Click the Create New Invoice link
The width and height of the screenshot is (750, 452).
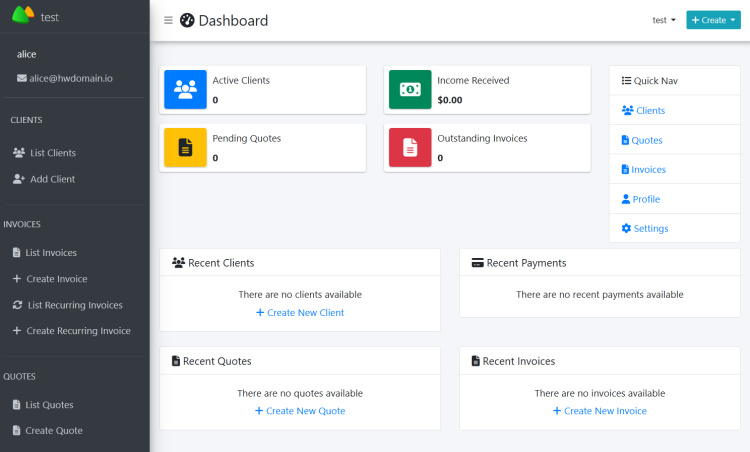600,411
